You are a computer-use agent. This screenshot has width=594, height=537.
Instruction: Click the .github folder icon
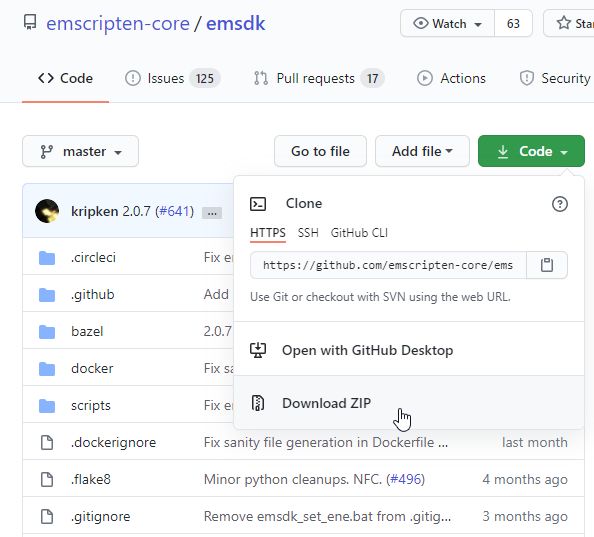click(47, 295)
